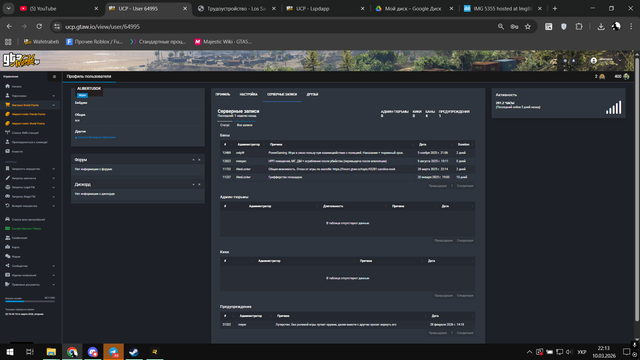Screen dimensions: 640x360
Task: Click the Персонажи person icon in sidebar
Action: [7, 96]
